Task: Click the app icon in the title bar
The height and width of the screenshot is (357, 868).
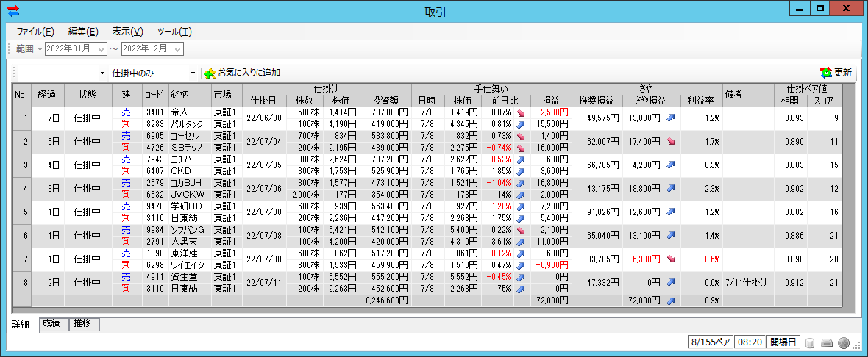Action: click(13, 11)
